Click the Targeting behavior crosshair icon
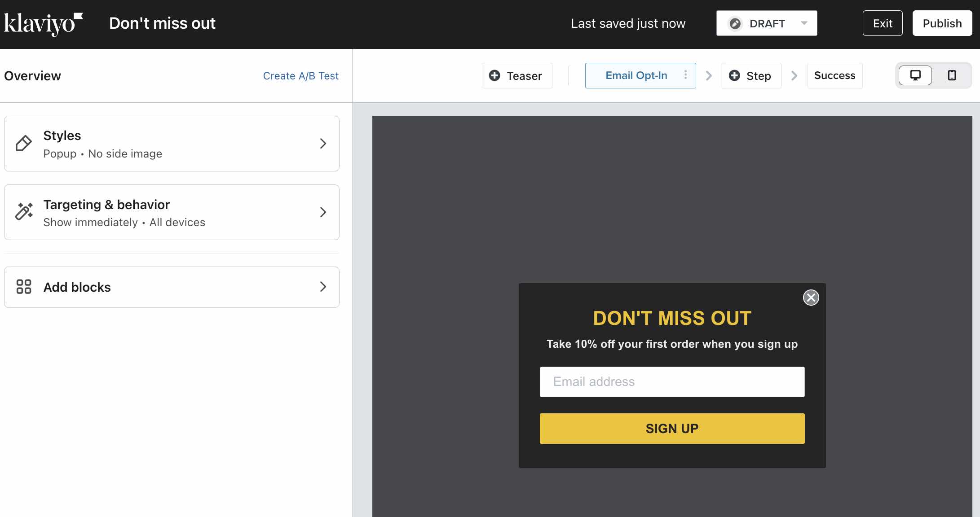The height and width of the screenshot is (517, 980). pyautogui.click(x=24, y=211)
